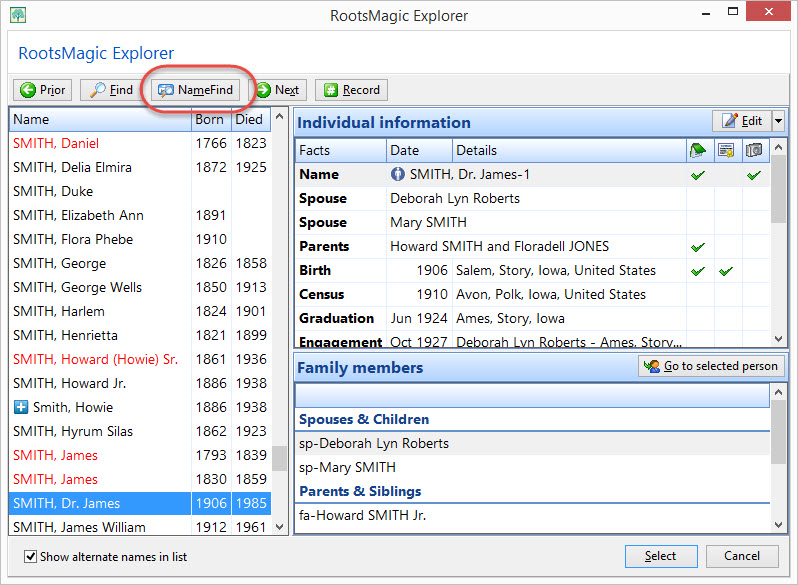This screenshot has height=585, width=798.
Task: Click the Details column header
Action: (x=569, y=150)
